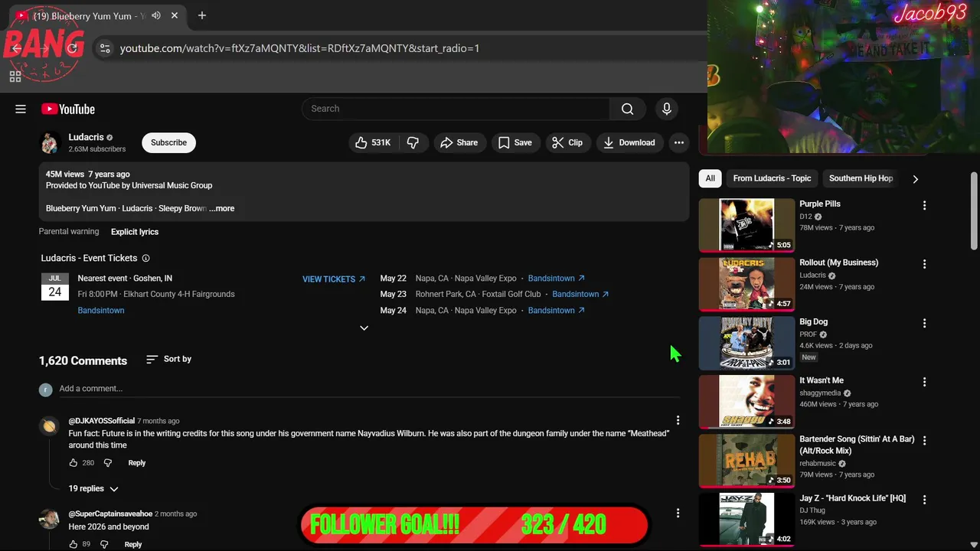
Task: Open site information icon in address bar
Action: click(x=105, y=48)
